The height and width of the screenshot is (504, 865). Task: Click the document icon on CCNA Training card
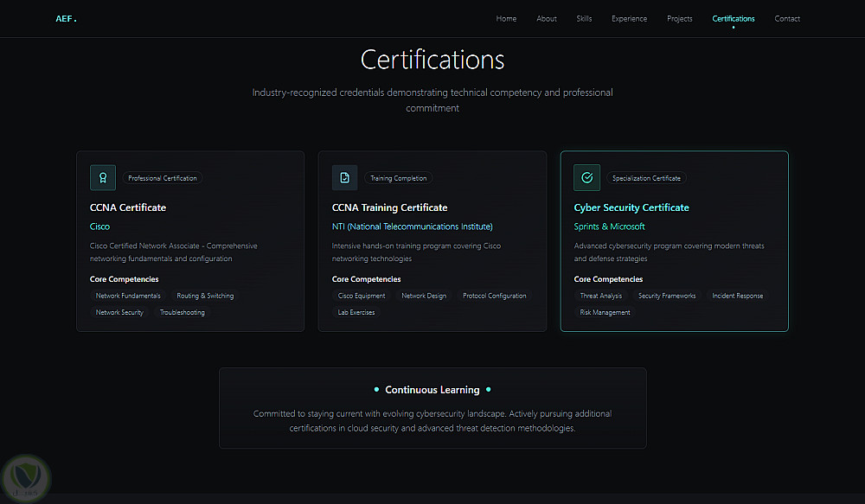(x=345, y=178)
